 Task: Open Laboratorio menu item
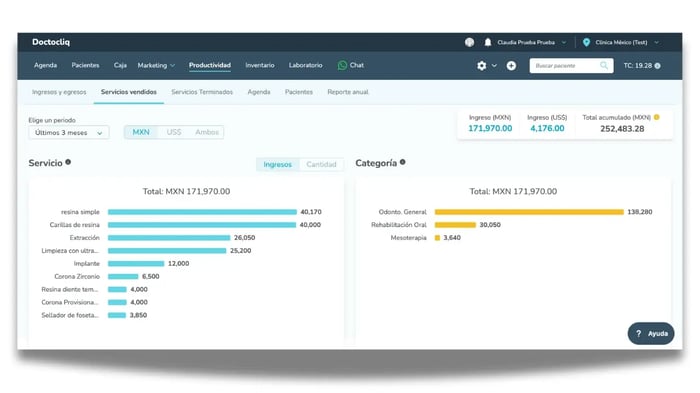point(305,65)
